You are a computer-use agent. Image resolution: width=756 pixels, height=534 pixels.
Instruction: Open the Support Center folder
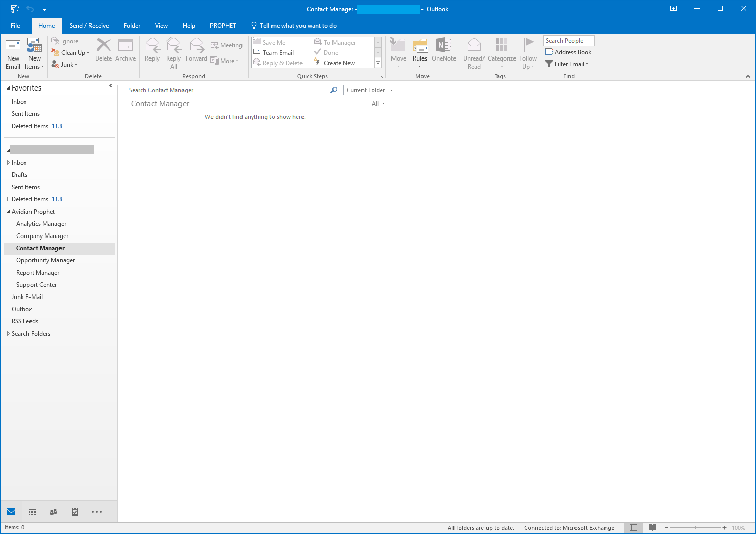click(x=37, y=285)
